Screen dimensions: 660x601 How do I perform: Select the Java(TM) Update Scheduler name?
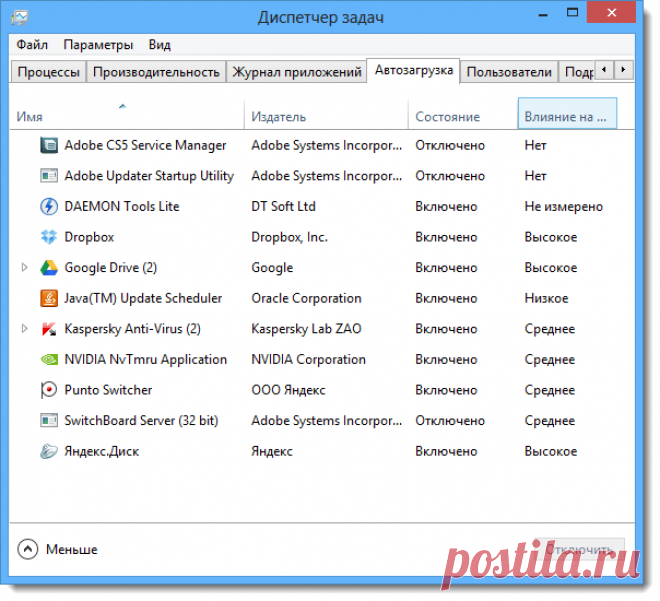pyautogui.click(x=143, y=298)
